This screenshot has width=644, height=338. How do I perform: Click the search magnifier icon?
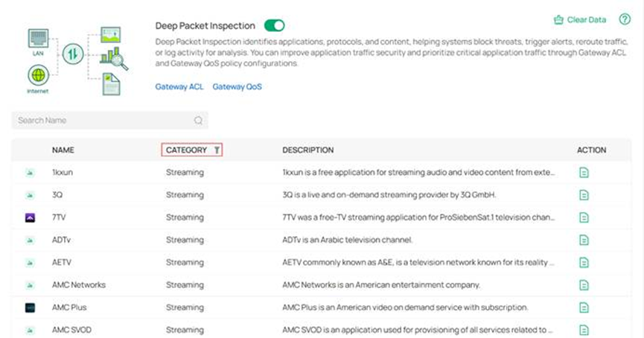point(198,121)
